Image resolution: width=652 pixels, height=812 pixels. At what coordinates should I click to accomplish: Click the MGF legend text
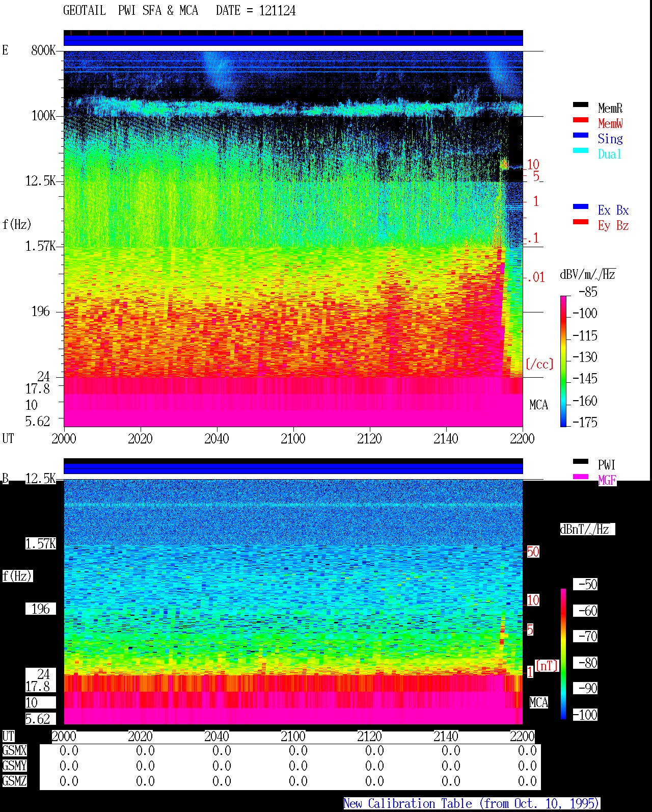(x=607, y=480)
